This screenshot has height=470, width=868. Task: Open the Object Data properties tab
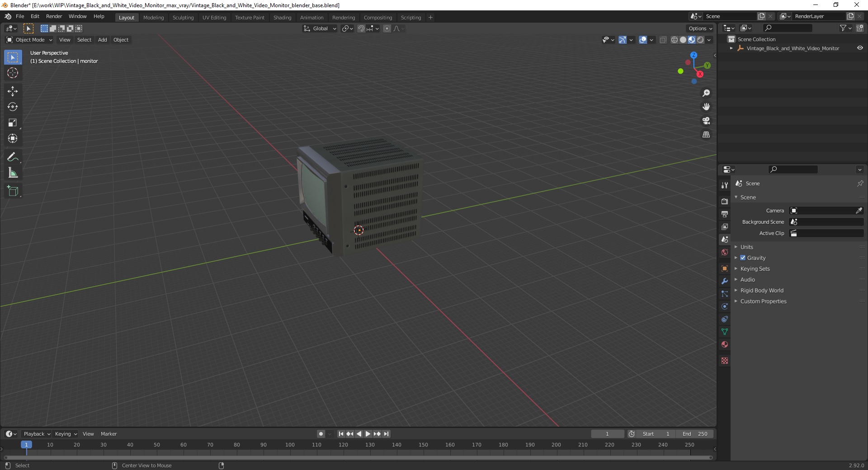pos(725,332)
